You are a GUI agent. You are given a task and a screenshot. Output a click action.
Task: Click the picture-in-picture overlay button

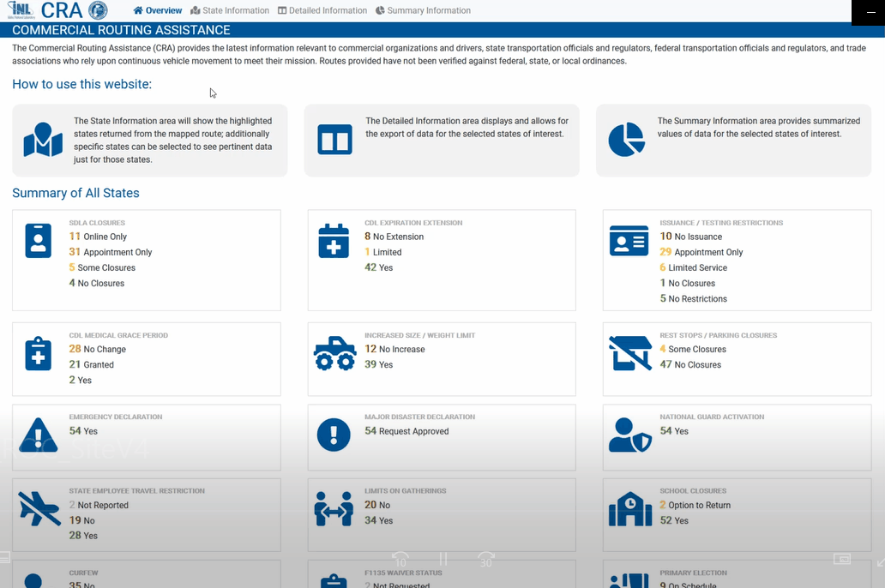841,559
